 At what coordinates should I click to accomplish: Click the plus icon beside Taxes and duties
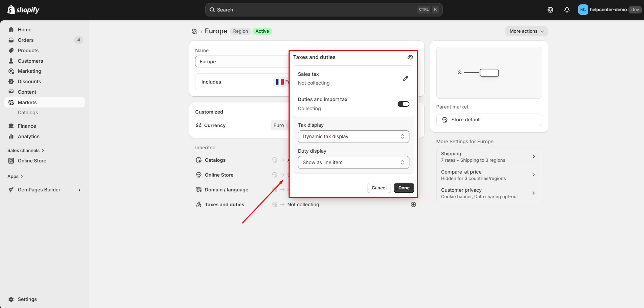point(413,205)
